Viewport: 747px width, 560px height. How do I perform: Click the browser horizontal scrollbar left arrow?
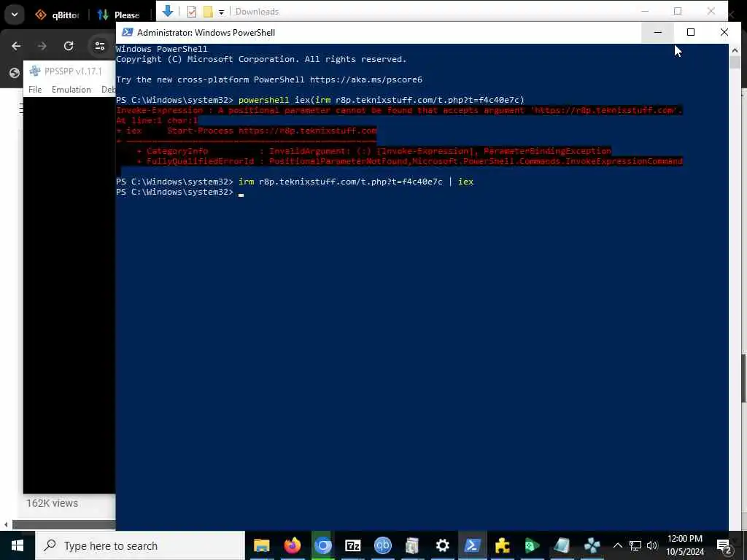coord(6,525)
